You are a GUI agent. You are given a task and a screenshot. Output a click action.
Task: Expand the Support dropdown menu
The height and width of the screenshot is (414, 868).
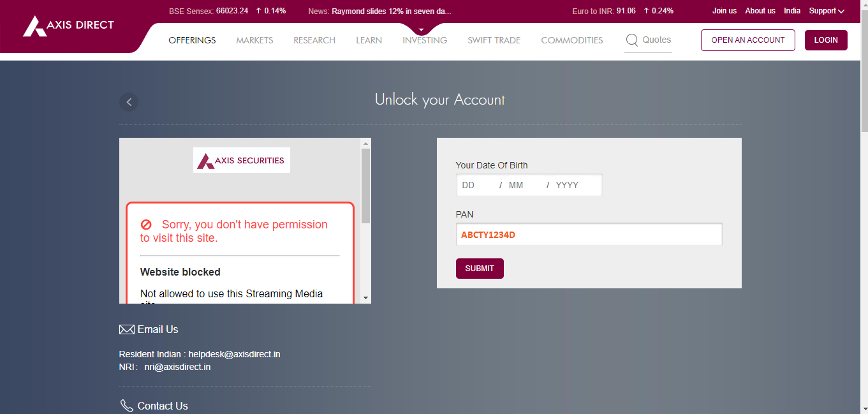827,11
